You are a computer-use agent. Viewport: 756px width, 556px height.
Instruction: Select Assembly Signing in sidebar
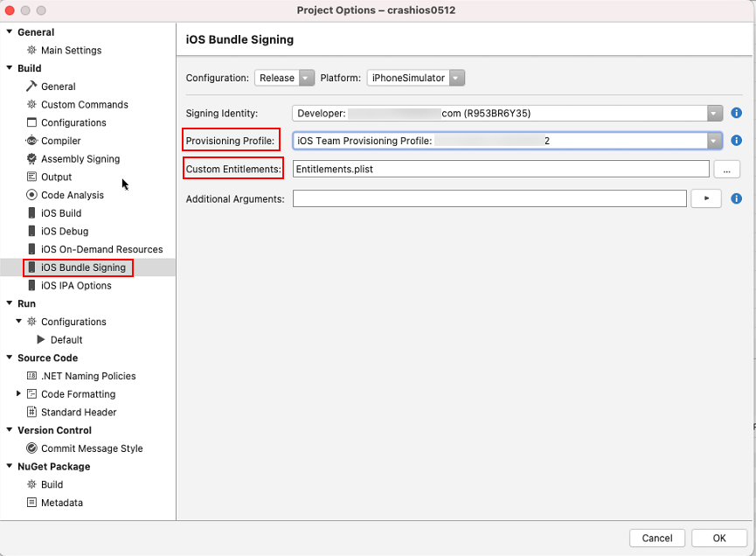[x=80, y=159]
